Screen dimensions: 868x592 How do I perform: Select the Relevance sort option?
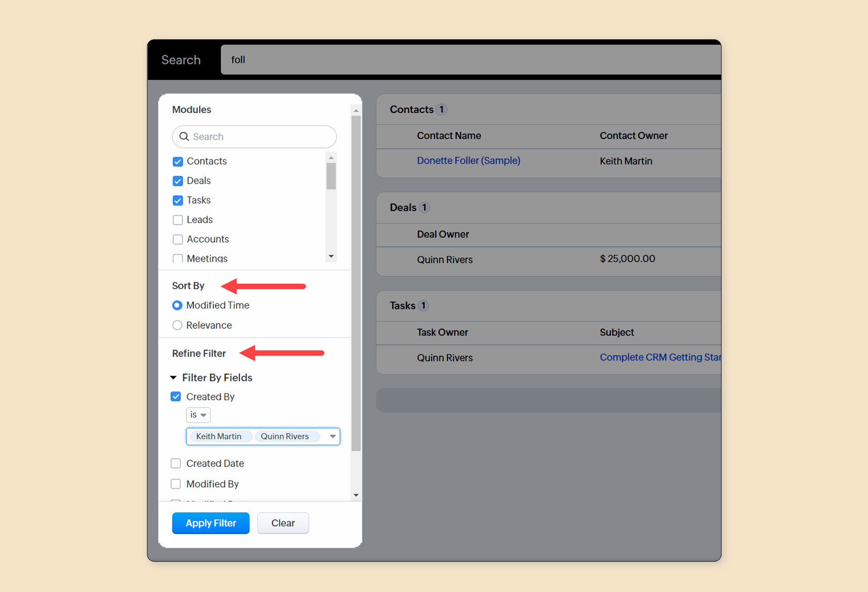177,325
